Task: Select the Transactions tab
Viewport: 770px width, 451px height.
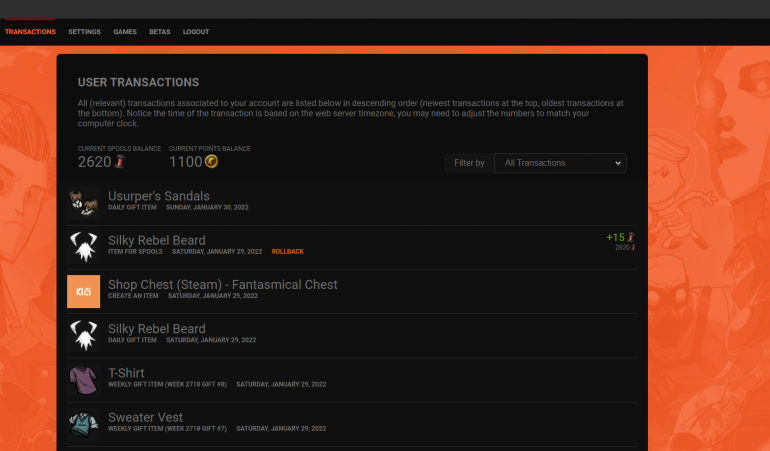Action: [x=30, y=31]
